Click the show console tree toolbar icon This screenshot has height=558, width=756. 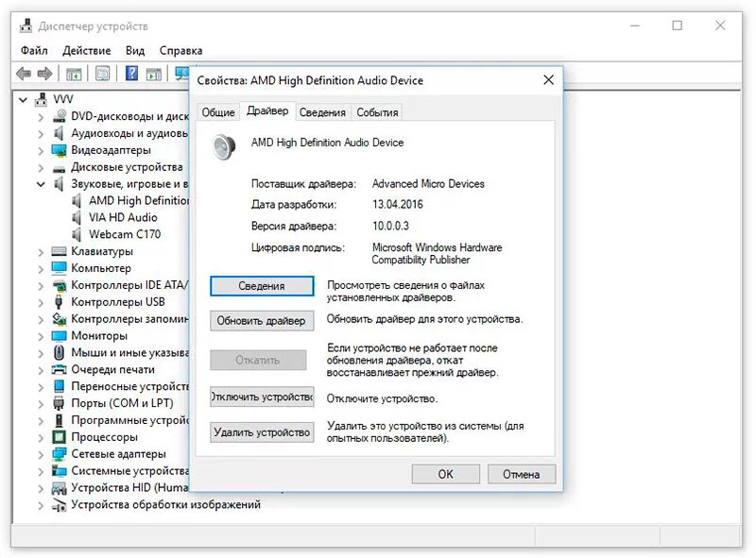74,74
